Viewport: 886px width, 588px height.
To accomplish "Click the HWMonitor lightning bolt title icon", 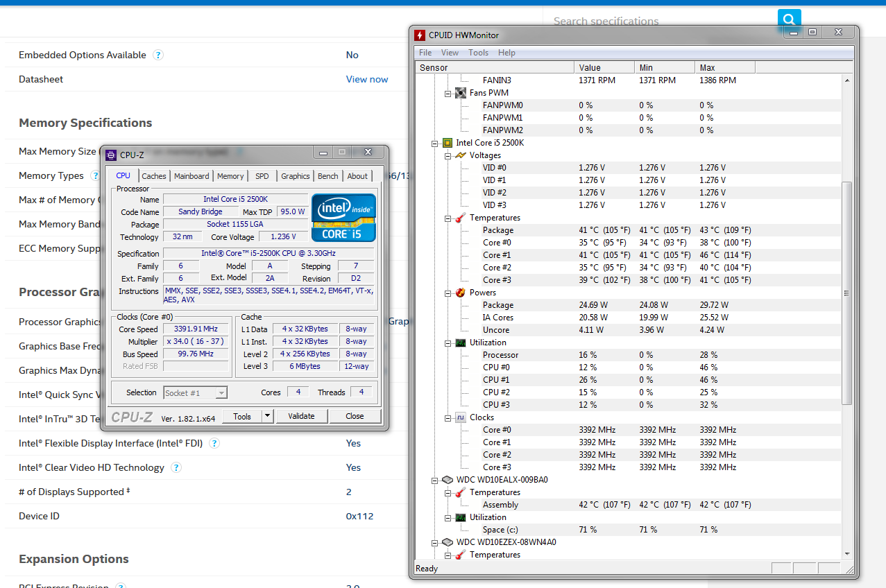I will click(420, 35).
